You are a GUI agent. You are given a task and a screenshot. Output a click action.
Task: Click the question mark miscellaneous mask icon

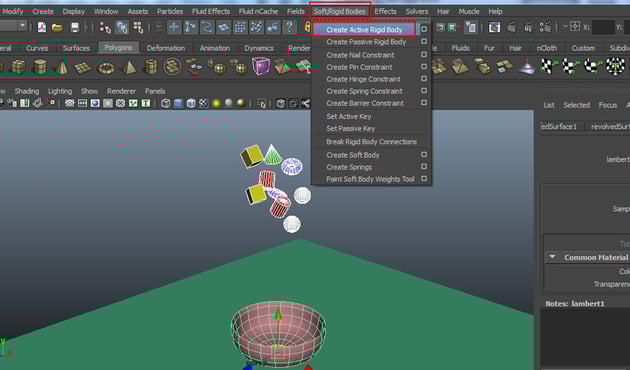[x=289, y=27]
